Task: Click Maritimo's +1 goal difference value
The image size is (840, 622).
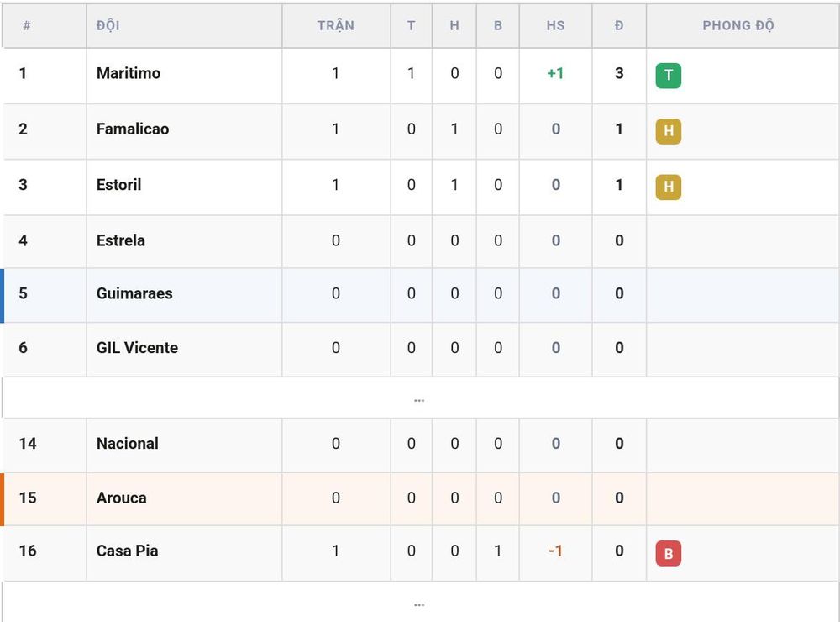Action: pyautogui.click(x=555, y=73)
